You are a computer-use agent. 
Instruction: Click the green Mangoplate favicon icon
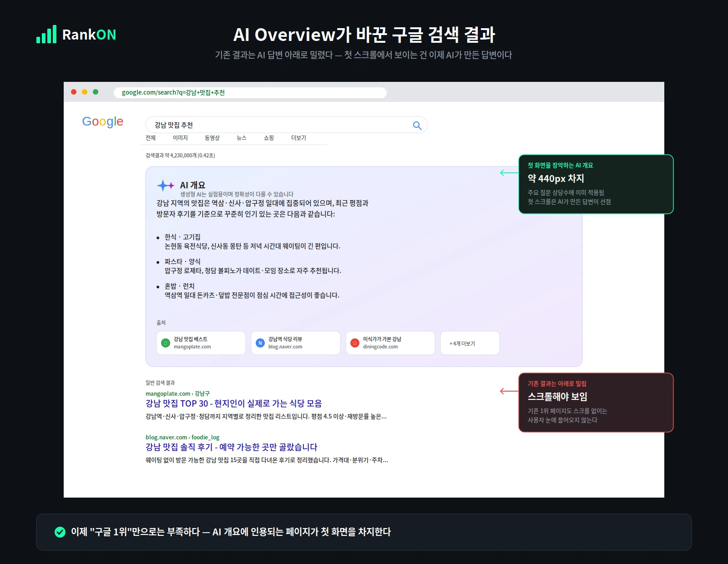(165, 342)
